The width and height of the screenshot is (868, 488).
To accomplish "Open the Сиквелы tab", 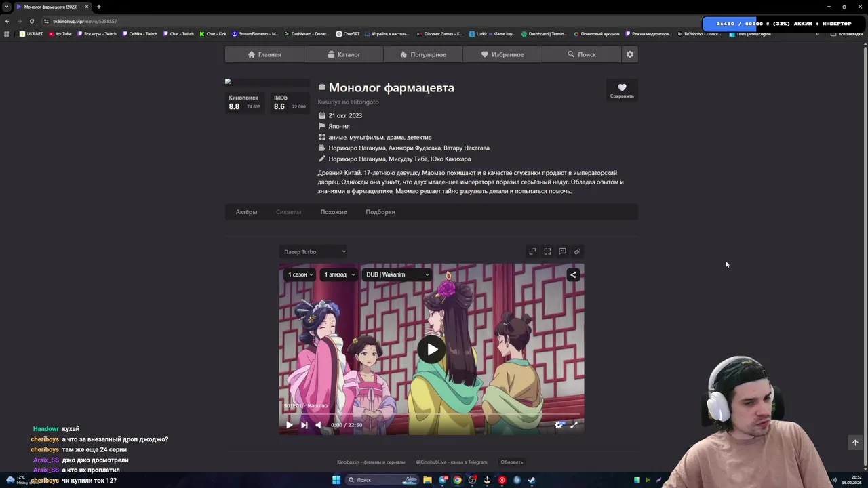I will click(x=288, y=212).
